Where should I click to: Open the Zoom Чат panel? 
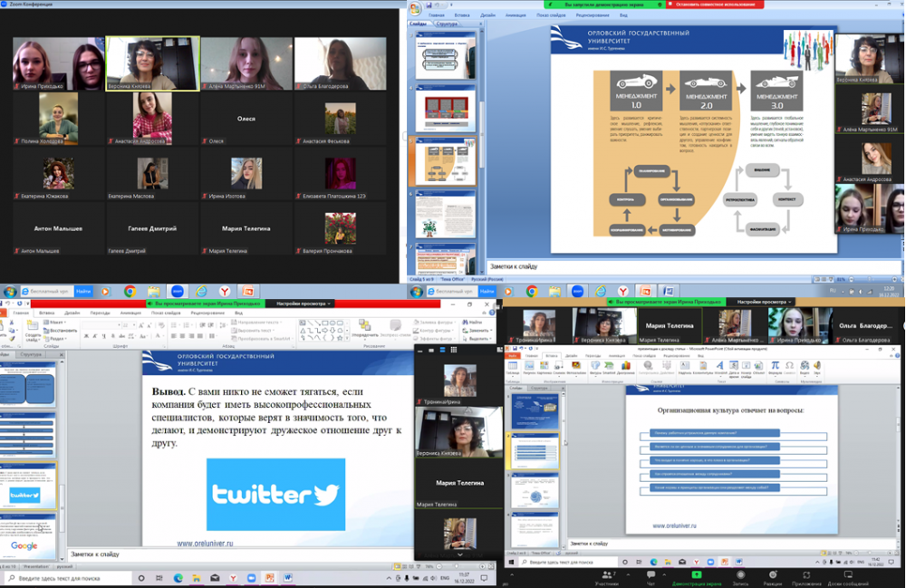pos(650,576)
